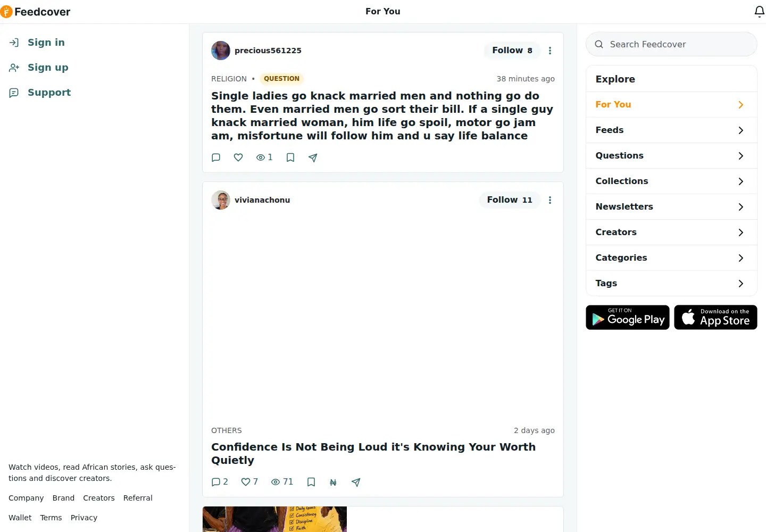Tip the Confidence post with the naira icon

point(333,482)
